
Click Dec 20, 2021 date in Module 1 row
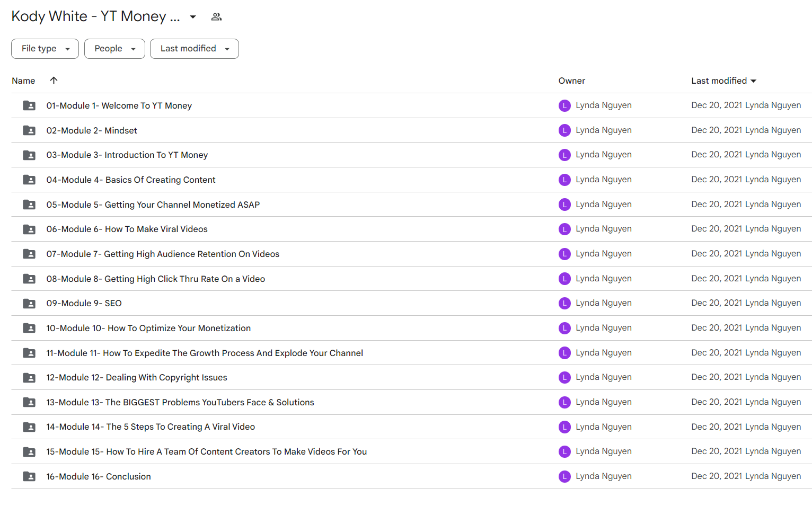click(717, 105)
